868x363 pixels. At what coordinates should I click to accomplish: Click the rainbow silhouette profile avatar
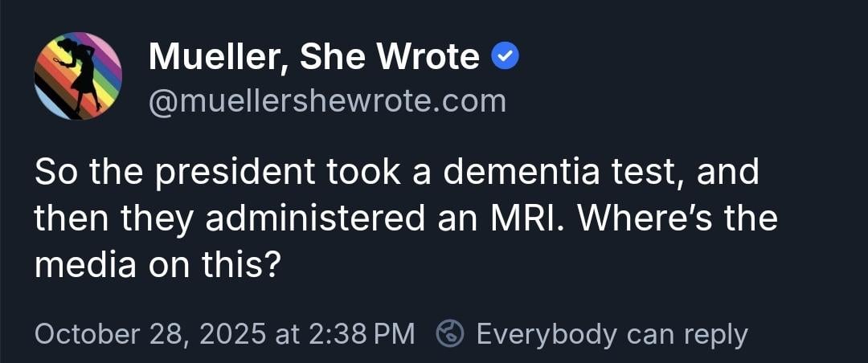pos(78,76)
